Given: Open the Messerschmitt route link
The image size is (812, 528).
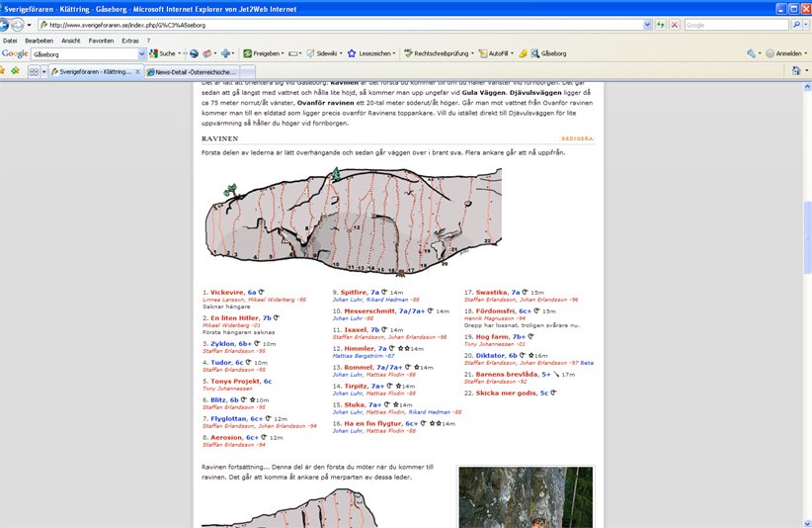Looking at the screenshot, I should coord(367,310).
